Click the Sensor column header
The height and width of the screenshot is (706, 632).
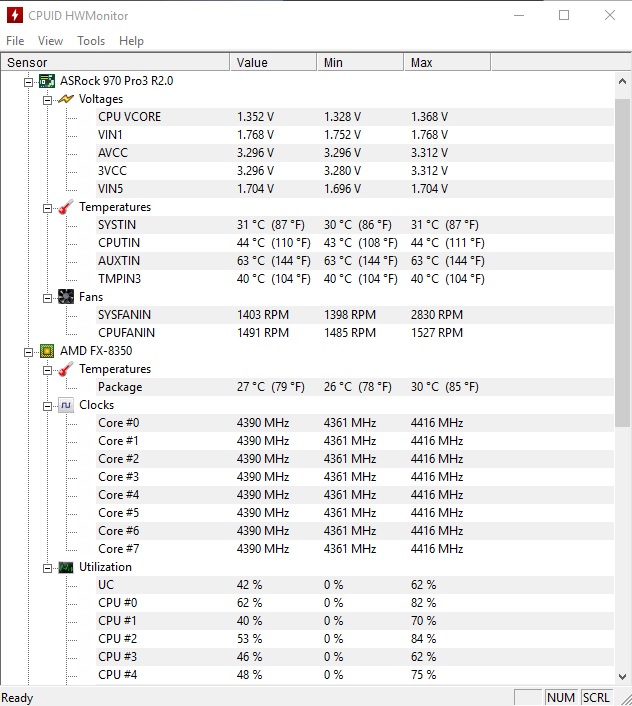click(115, 63)
